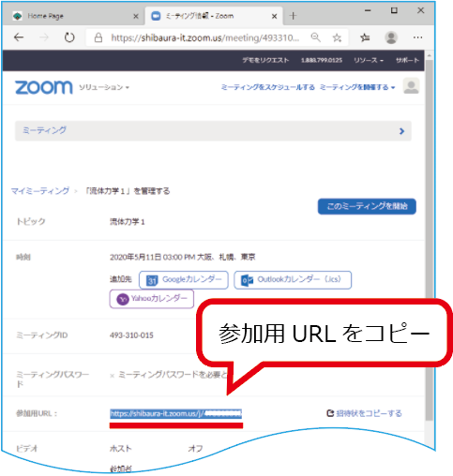This screenshot has height=476, width=453.
Task: View site info via the padlock icon
Action: [x=98, y=37]
